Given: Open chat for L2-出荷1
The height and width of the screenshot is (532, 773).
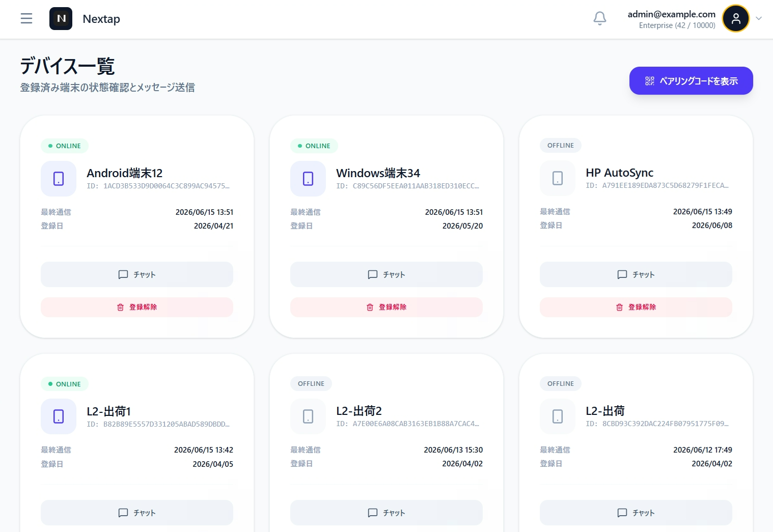Looking at the screenshot, I should 137,513.
